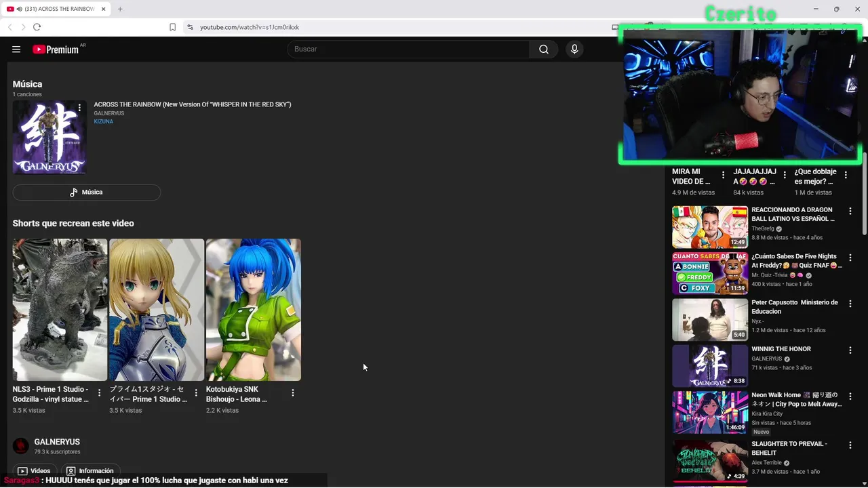Screen dimensions: 868x488
Task: Restore down the browser window
Action: (x=837, y=9)
